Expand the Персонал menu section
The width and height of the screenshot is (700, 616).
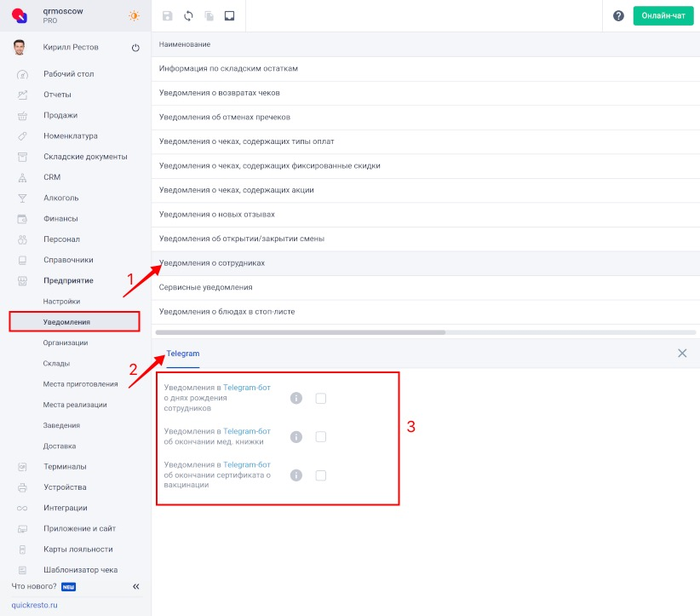(x=61, y=239)
